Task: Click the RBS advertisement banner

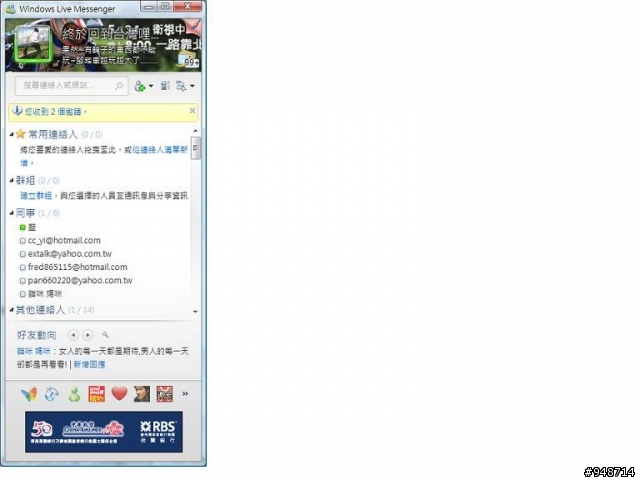Action: click(x=104, y=432)
